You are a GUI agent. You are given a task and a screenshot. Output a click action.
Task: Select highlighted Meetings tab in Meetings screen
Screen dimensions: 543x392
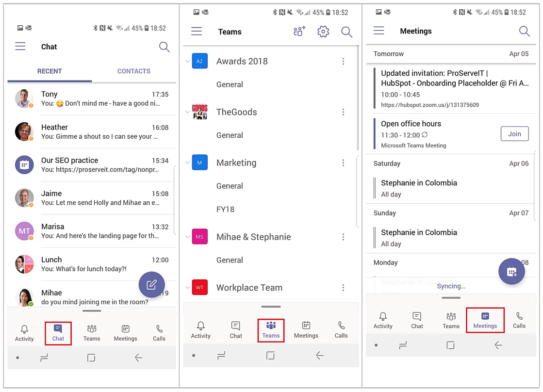(x=485, y=320)
